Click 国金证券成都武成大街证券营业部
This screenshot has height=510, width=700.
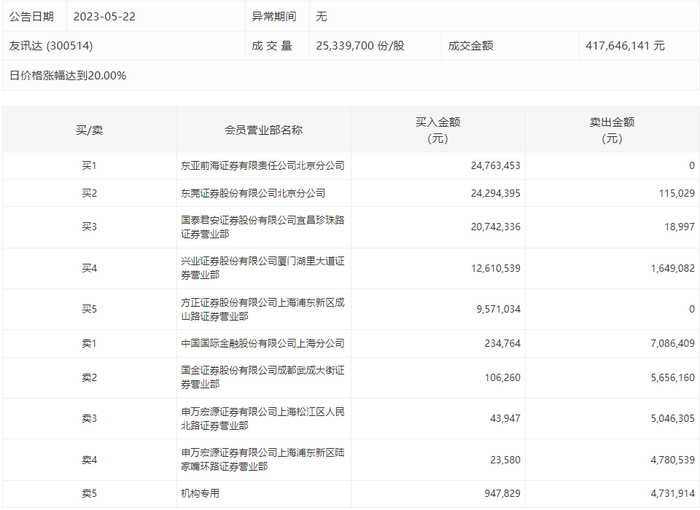coord(262,377)
